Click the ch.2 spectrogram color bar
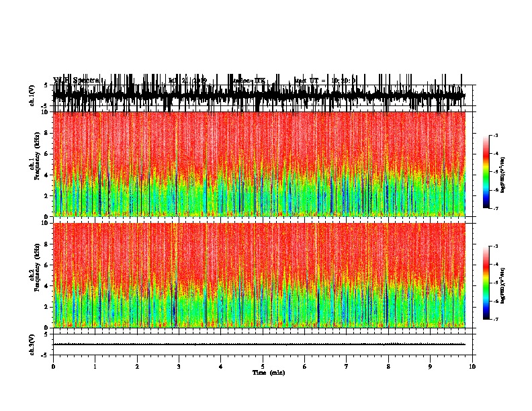532x411 pixels. click(x=486, y=283)
